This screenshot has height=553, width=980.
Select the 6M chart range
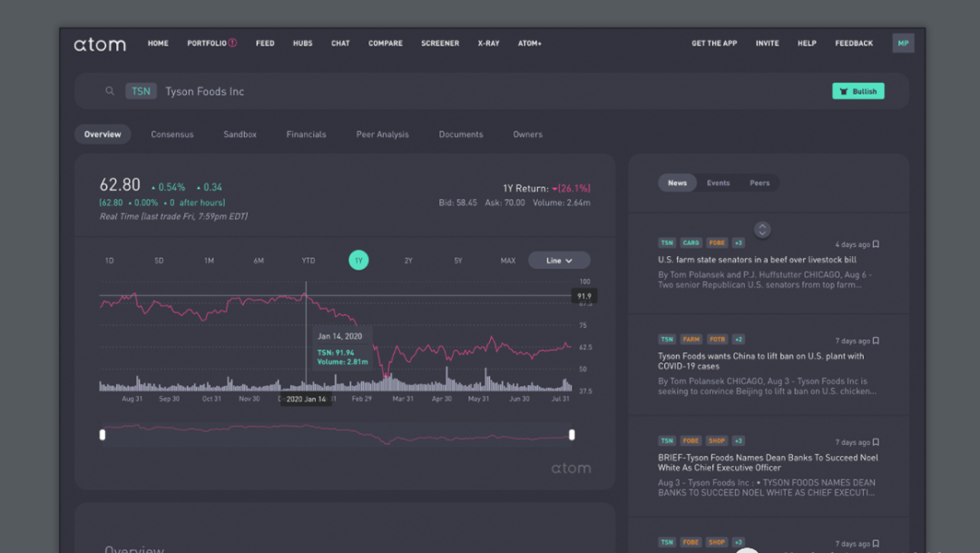pos(259,261)
